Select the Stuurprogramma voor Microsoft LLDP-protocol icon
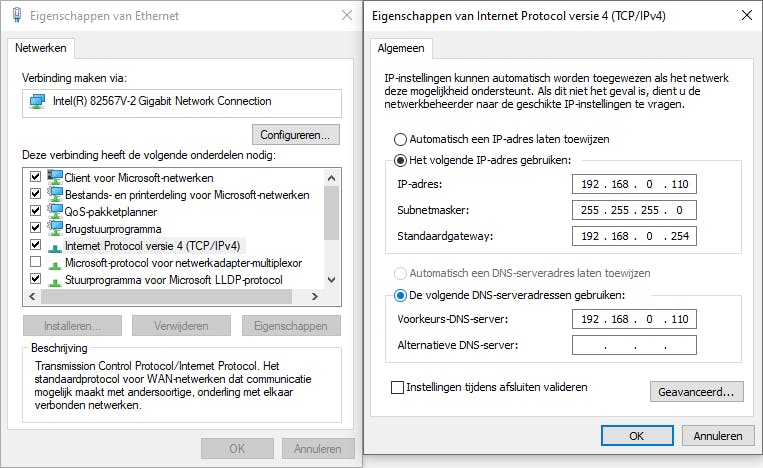Screen dimensions: 763x468 pos(55,279)
